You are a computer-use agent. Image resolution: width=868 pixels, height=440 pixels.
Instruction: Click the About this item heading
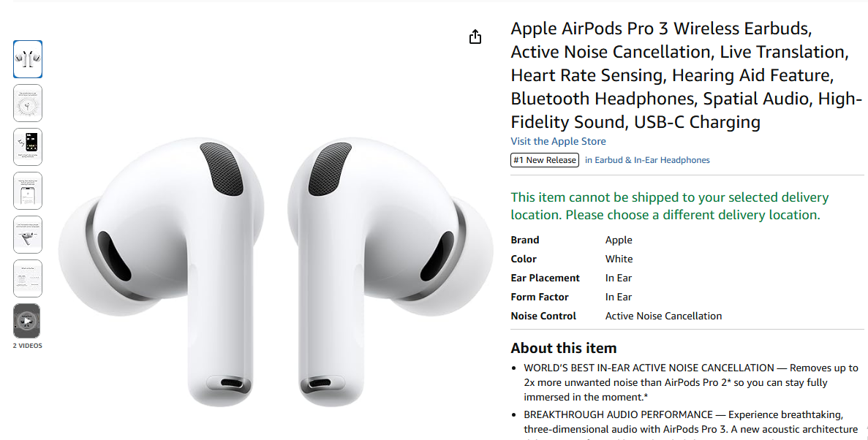click(563, 347)
